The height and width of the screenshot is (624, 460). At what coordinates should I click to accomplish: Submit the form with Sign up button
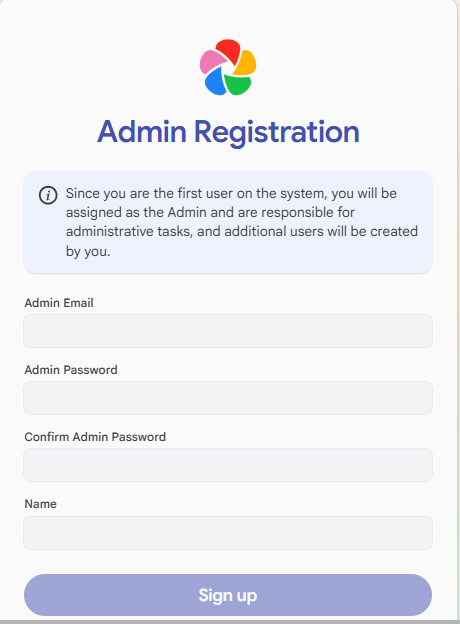tap(228, 595)
